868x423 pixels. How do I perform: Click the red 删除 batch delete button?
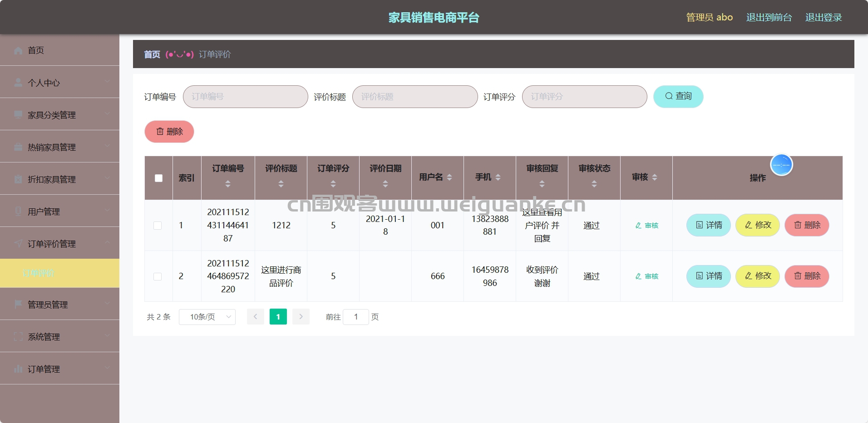[x=169, y=132]
